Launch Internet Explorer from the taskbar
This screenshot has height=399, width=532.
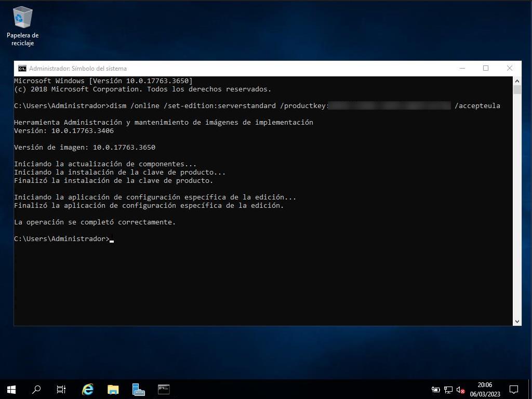click(87, 389)
